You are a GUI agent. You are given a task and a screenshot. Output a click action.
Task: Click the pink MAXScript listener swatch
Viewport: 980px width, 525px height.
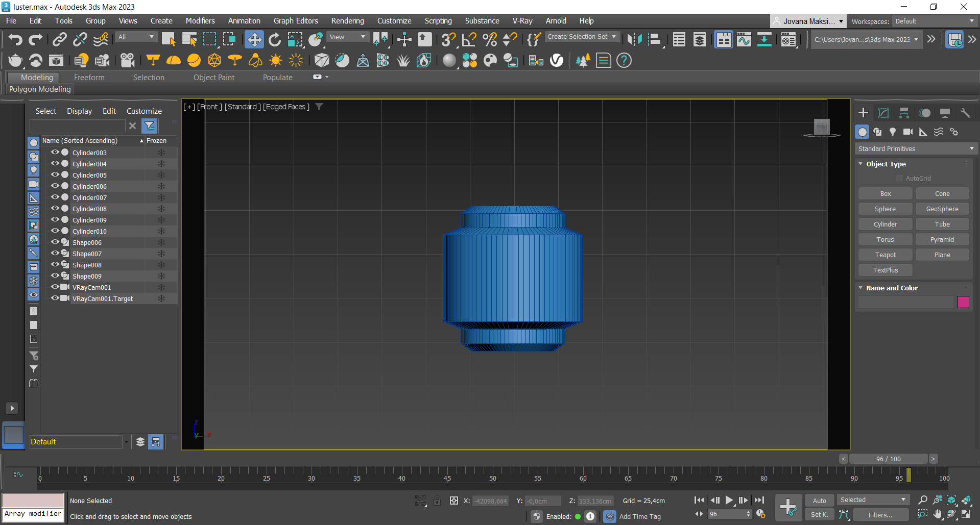(x=33, y=500)
